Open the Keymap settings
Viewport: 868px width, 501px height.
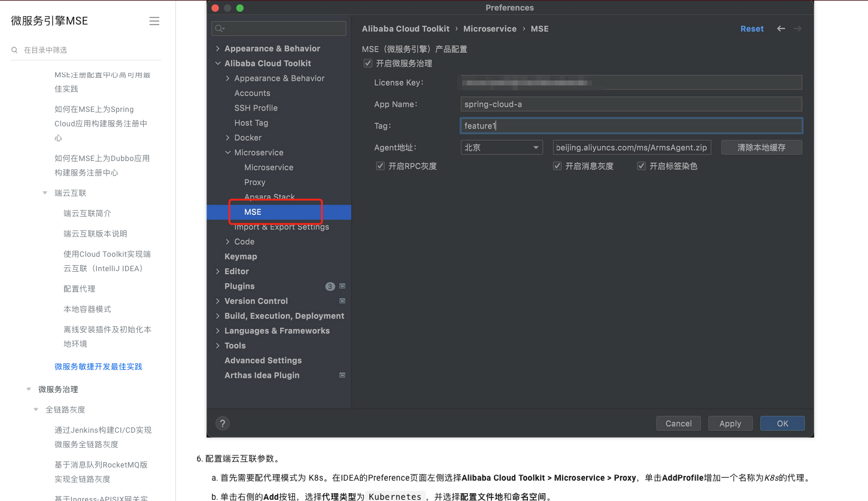[241, 256]
